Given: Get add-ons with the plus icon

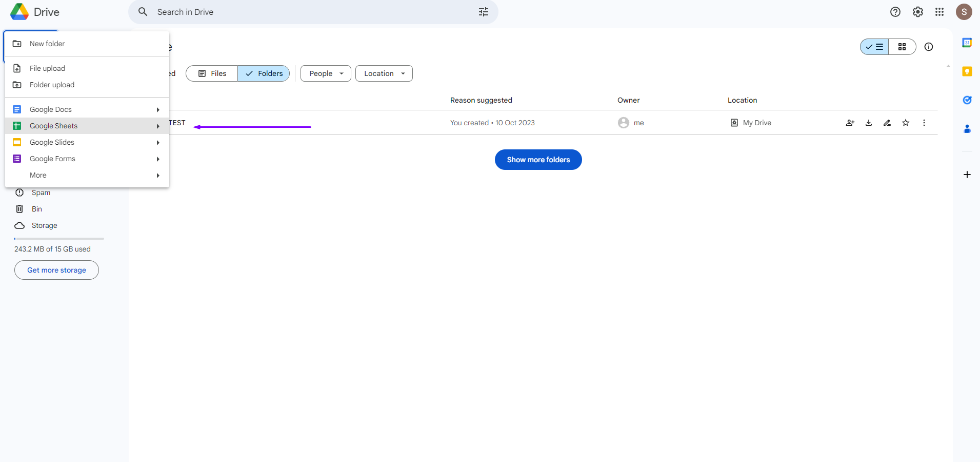Looking at the screenshot, I should (967, 175).
